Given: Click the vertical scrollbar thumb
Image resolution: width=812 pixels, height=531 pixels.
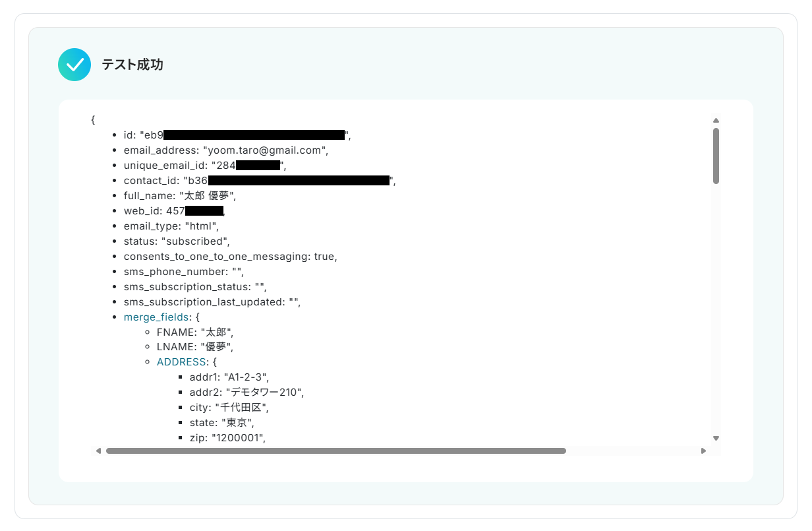Looking at the screenshot, I should pyautogui.click(x=716, y=156).
